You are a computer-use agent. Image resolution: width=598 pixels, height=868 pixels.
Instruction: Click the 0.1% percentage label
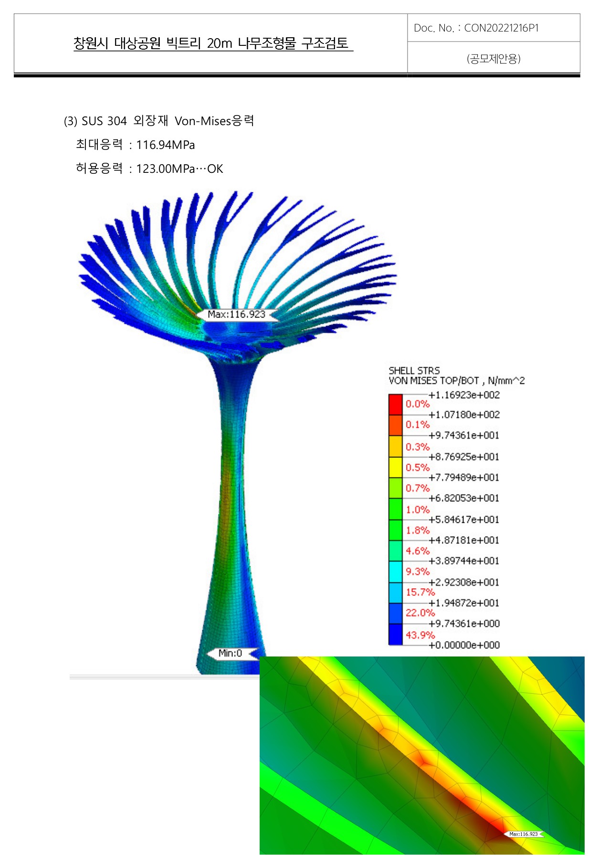point(418,425)
